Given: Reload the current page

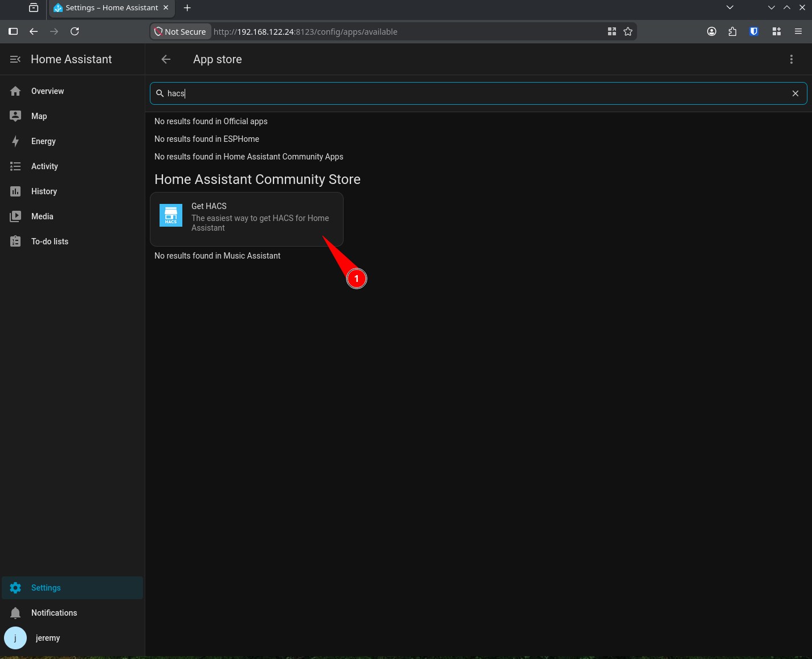Looking at the screenshot, I should pos(75,31).
